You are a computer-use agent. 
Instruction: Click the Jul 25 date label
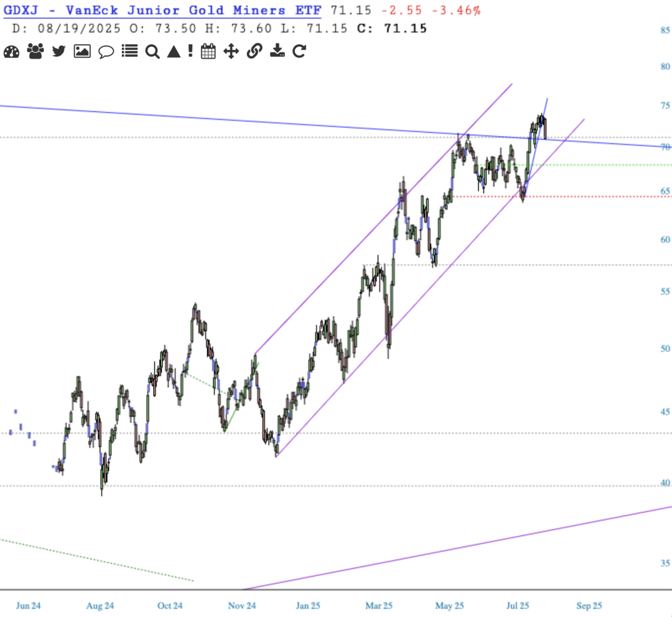518,606
